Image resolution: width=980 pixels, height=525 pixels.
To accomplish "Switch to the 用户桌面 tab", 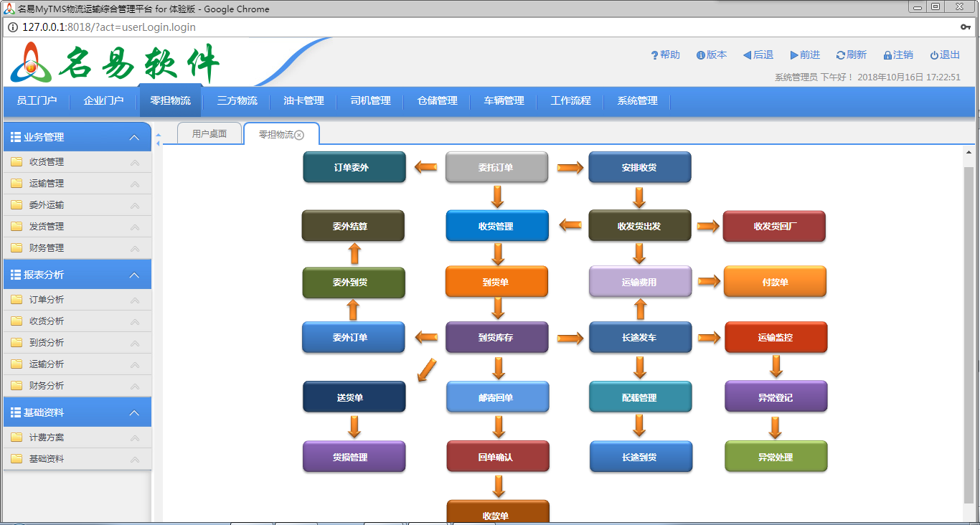I will click(209, 134).
